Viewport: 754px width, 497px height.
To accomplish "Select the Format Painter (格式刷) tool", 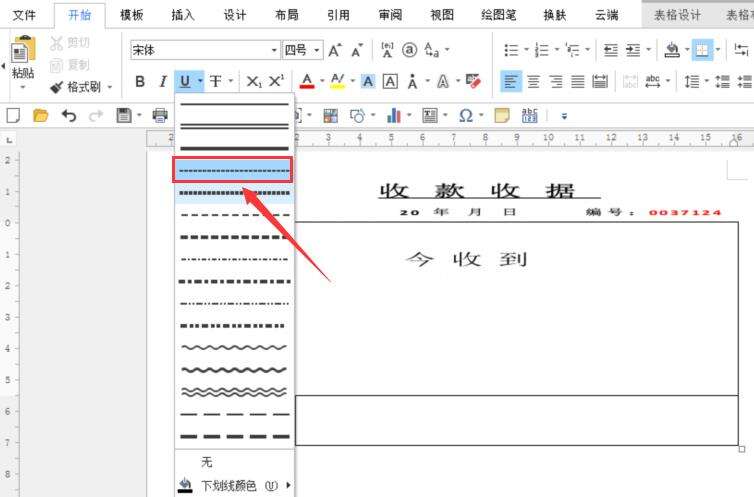I will coord(75,87).
